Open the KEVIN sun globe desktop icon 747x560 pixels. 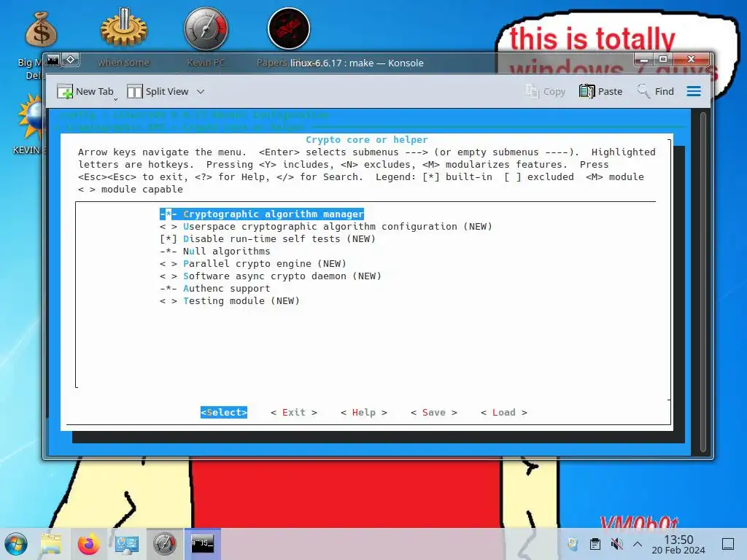pos(31,117)
